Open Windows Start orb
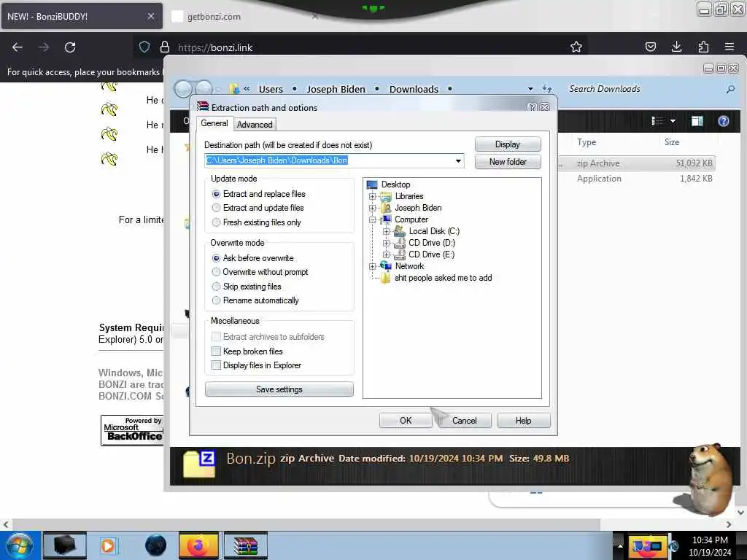The height and width of the screenshot is (560, 747). pos(20,545)
